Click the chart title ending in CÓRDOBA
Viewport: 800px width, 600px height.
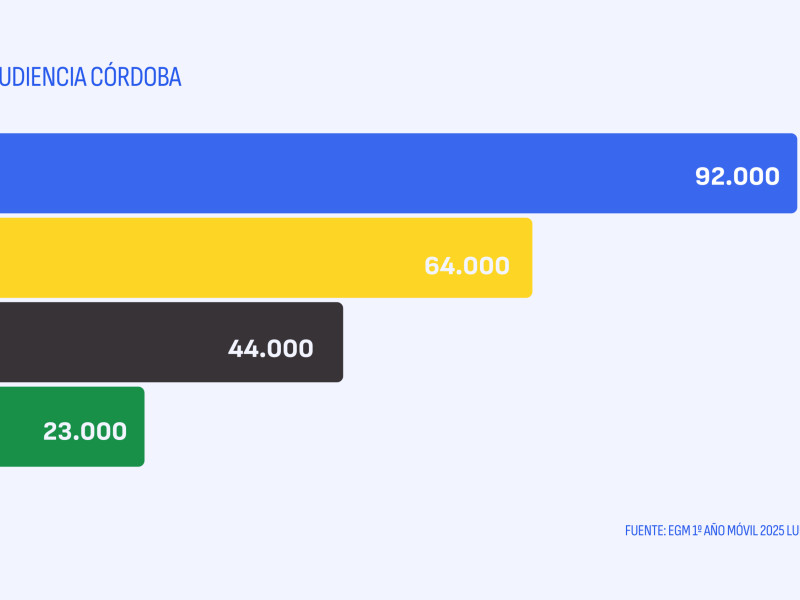(90, 78)
